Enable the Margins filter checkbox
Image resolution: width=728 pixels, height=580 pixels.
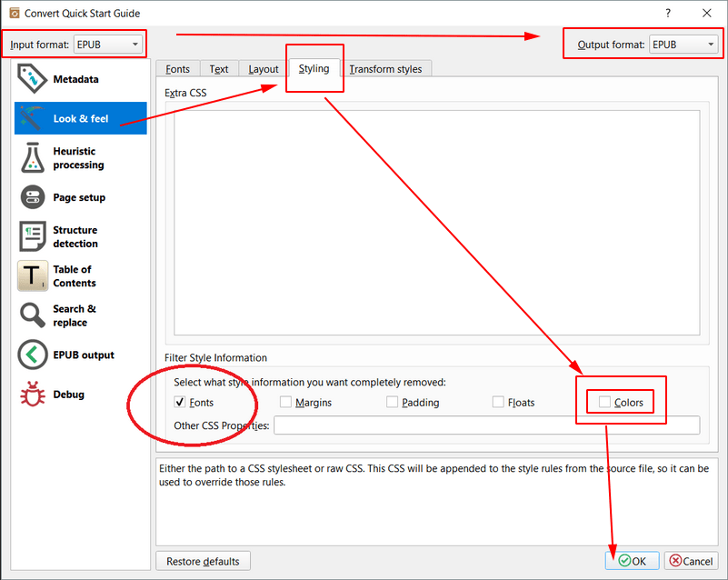click(285, 402)
